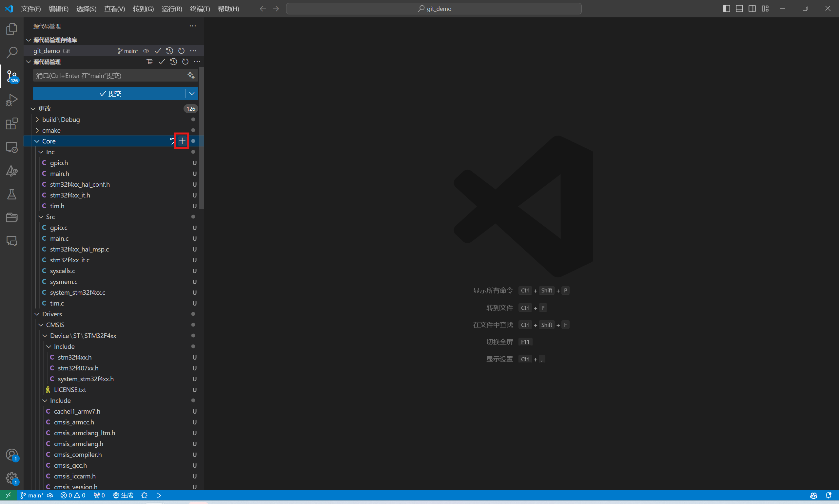839x504 pixels.
Task: Toggle secondary side bar visibility
Action: click(x=752, y=9)
